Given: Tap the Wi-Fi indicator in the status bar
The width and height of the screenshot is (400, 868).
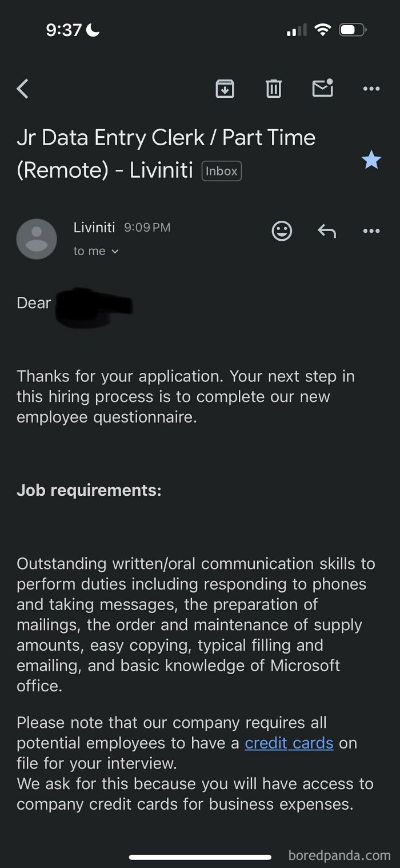Looking at the screenshot, I should pos(322,30).
